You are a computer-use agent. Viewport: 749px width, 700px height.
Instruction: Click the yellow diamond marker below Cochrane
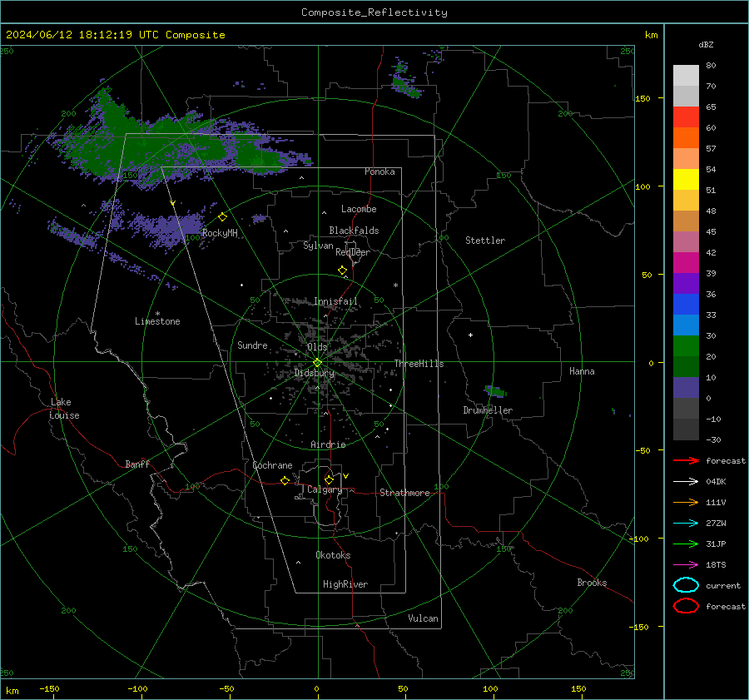[x=285, y=480]
